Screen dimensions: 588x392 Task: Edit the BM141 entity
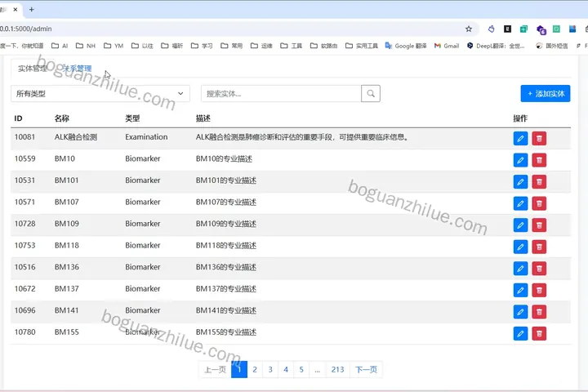pos(520,312)
